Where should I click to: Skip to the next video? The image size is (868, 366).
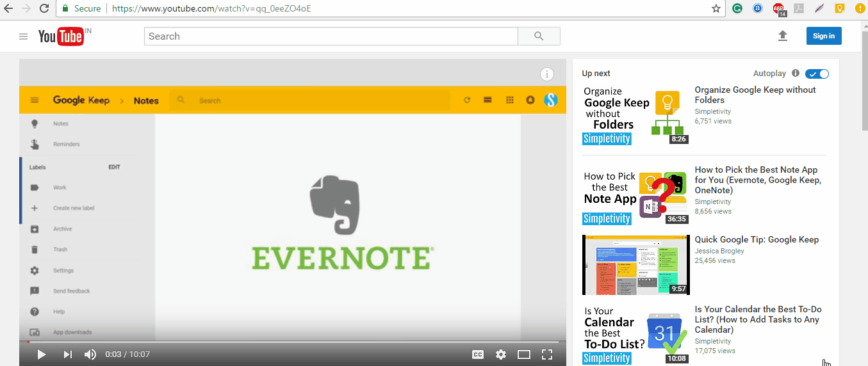(67, 354)
